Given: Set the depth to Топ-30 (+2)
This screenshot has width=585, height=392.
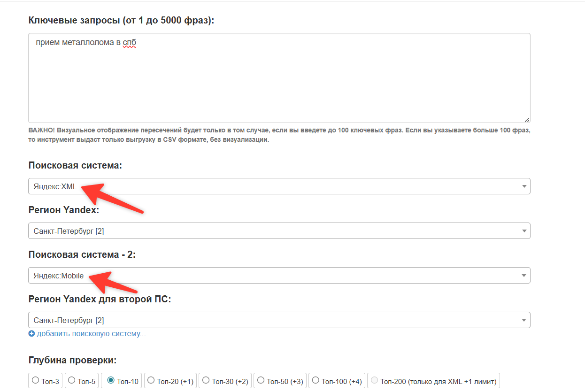Looking at the screenshot, I should (x=206, y=380).
